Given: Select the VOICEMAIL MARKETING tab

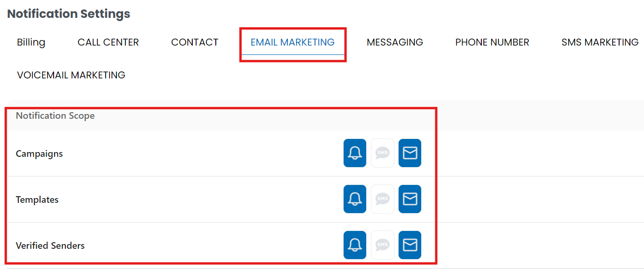Looking at the screenshot, I should click(71, 75).
